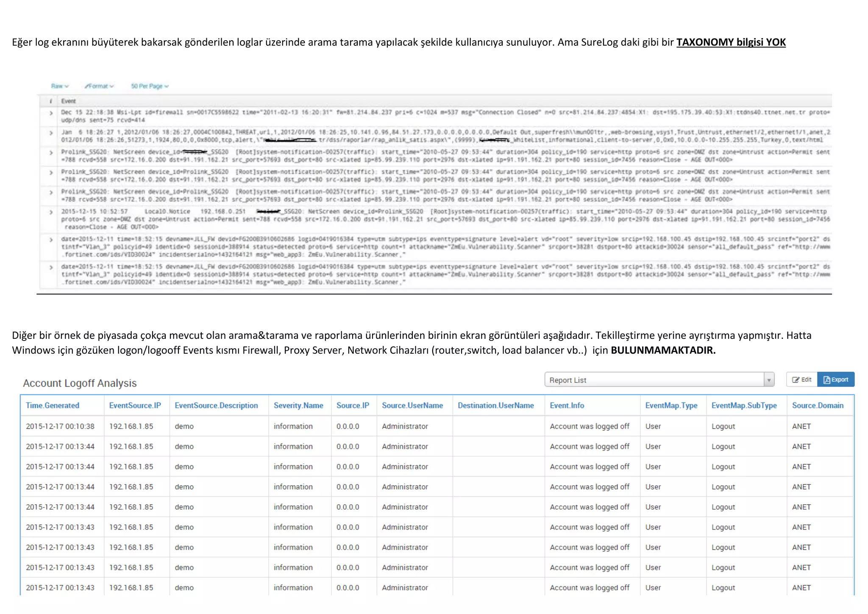The width and height of the screenshot is (868, 614).
Task: Click the Edit button
Action: pos(801,380)
